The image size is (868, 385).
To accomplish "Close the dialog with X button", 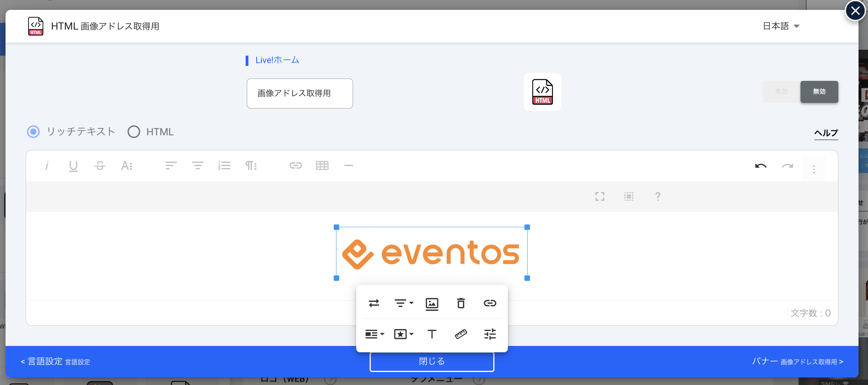I will click(x=855, y=11).
